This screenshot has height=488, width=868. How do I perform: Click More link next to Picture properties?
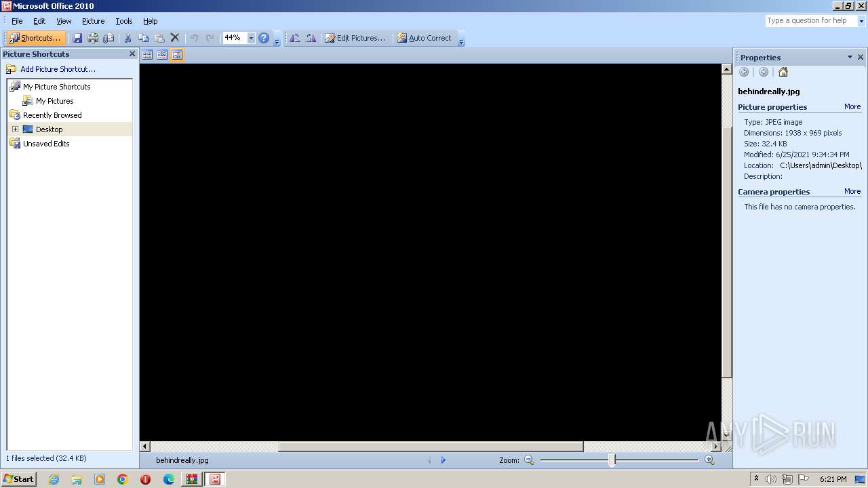(852, 107)
